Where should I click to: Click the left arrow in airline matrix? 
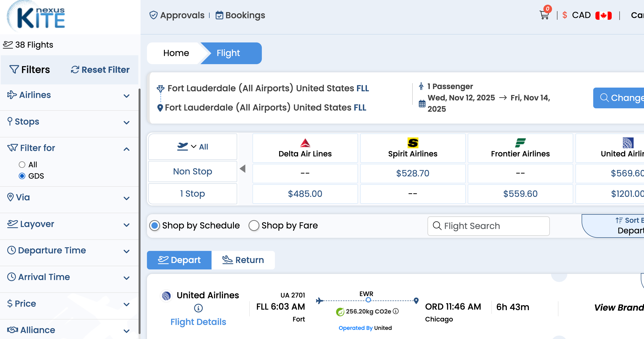pyautogui.click(x=243, y=168)
